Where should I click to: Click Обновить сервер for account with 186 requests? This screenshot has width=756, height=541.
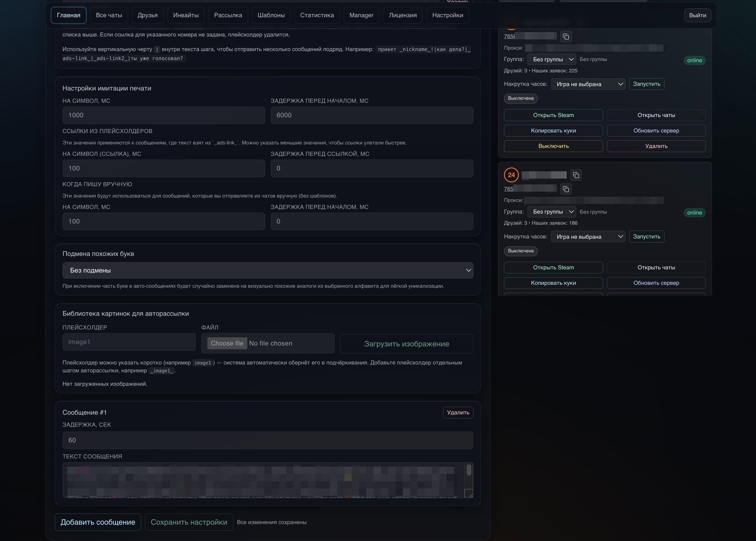(656, 283)
